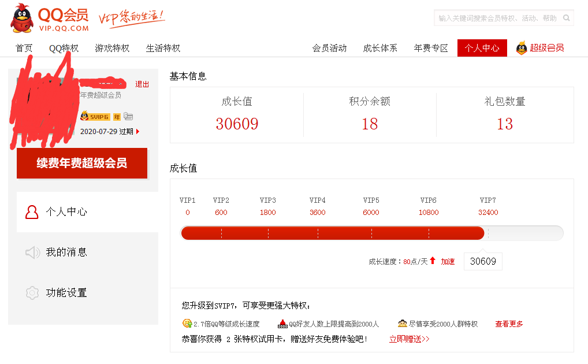588x364 pixels.
Task: Click the growth value 30609 number
Action: pyautogui.click(x=237, y=124)
